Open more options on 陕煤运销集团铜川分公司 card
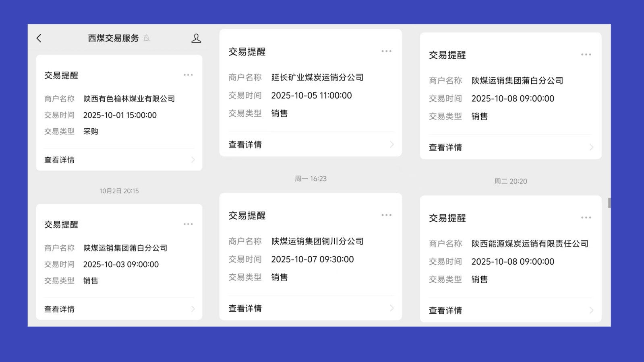This screenshot has height=362, width=644. tap(386, 215)
